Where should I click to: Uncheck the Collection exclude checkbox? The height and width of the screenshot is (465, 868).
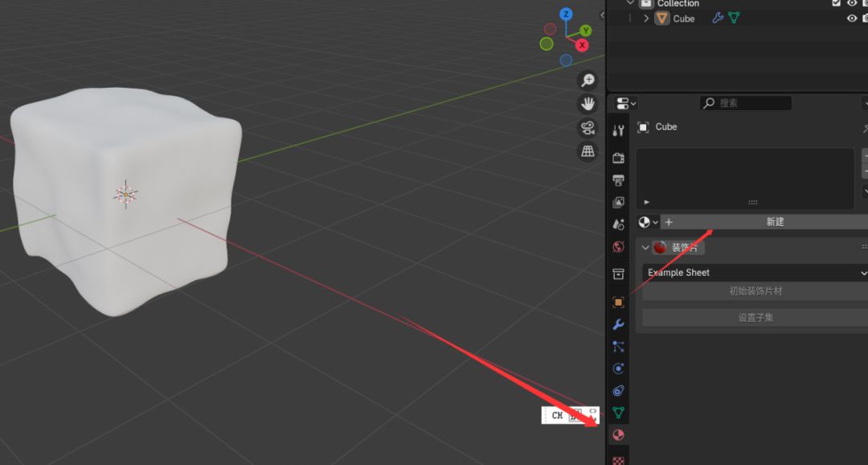click(x=837, y=3)
